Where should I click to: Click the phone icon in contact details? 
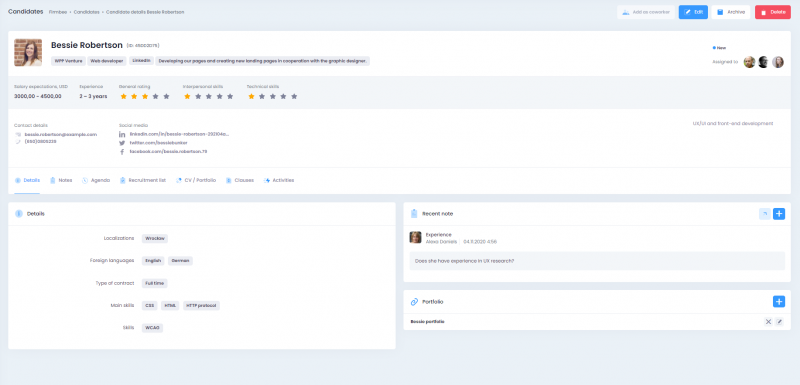click(18, 141)
